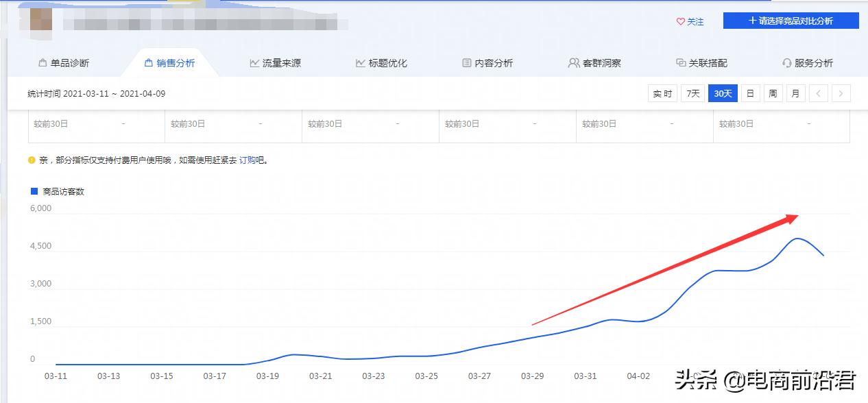The width and height of the screenshot is (868, 403).
Task: Click the 流量来源 traffic source chart icon
Action: [x=254, y=62]
